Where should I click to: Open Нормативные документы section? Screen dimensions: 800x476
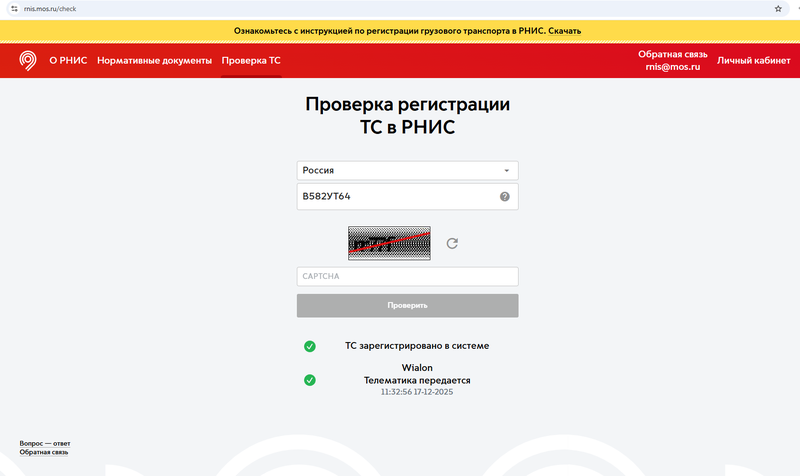(x=154, y=60)
